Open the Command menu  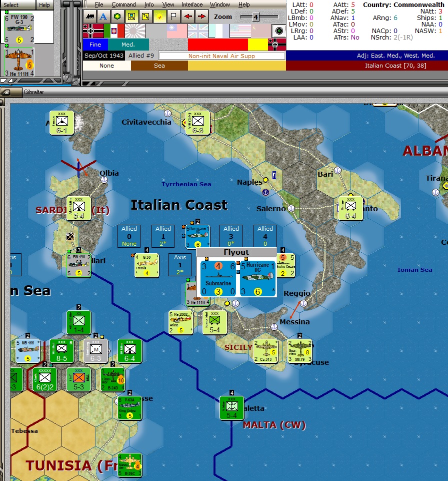123,4
